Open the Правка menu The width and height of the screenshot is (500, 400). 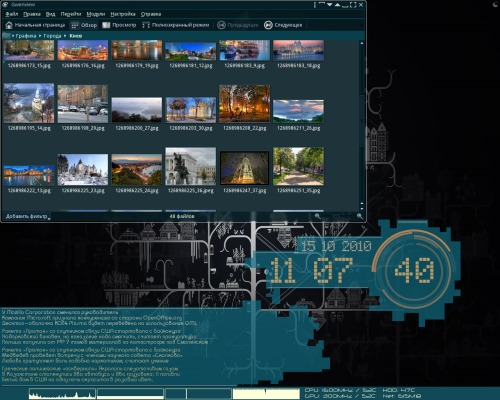pyautogui.click(x=32, y=14)
